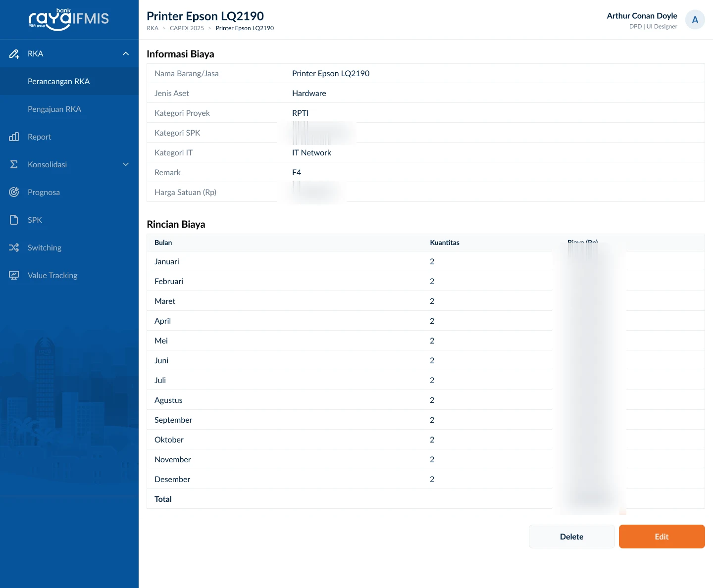Screen dimensions: 713x588
Task: Click the Bank Raya IFMIS logo
Action: (x=69, y=19)
